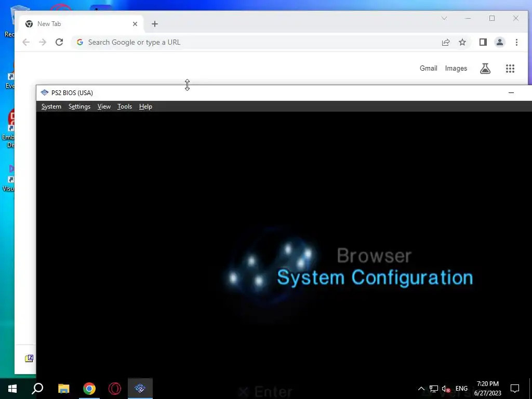Screen dimensions: 532x399
Task: Select Browser option in PS2 BIOS
Action: (x=374, y=256)
